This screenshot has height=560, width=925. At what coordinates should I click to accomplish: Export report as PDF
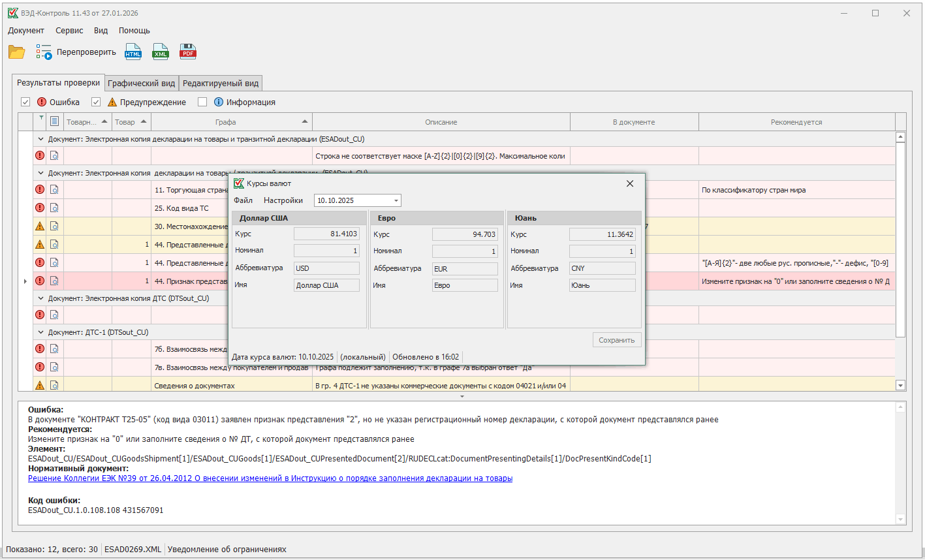188,52
